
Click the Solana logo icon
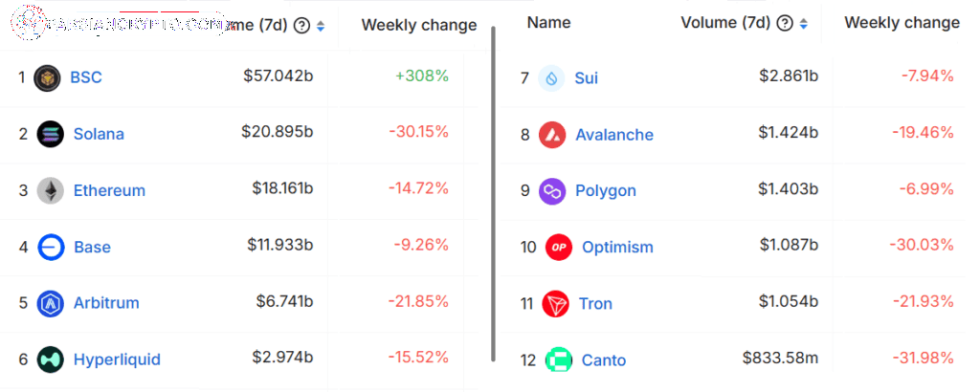click(51, 134)
